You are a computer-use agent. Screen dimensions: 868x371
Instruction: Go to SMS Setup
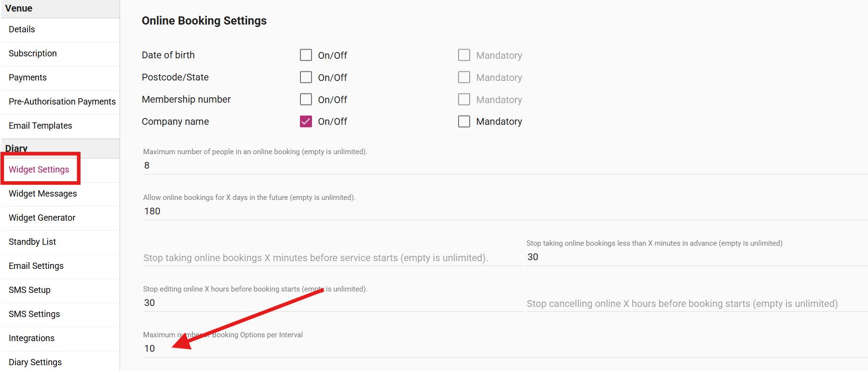tap(29, 290)
